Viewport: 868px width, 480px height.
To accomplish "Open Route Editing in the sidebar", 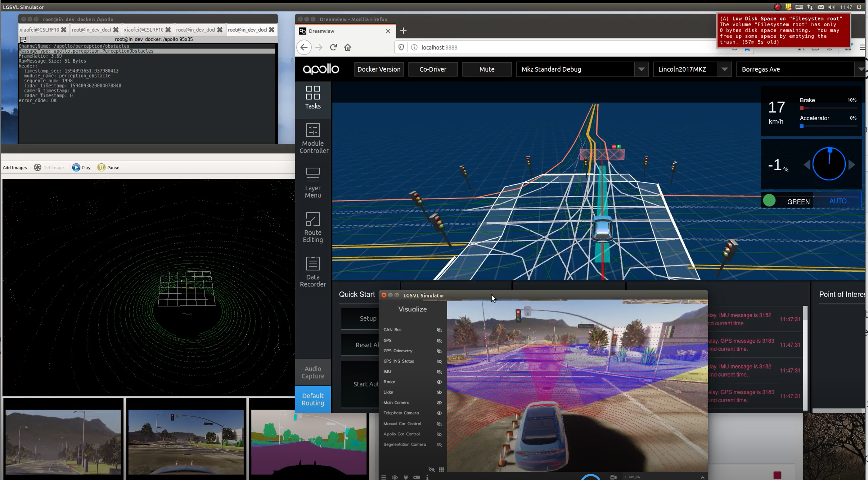I will click(312, 228).
